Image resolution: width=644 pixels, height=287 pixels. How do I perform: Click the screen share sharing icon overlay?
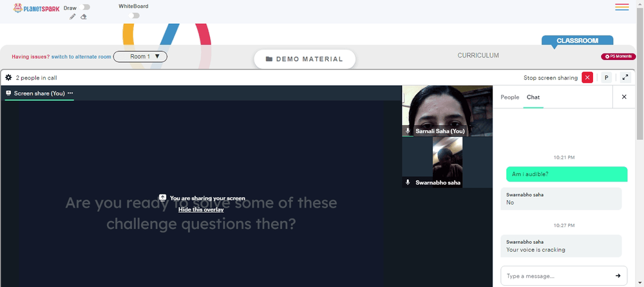pos(163,198)
